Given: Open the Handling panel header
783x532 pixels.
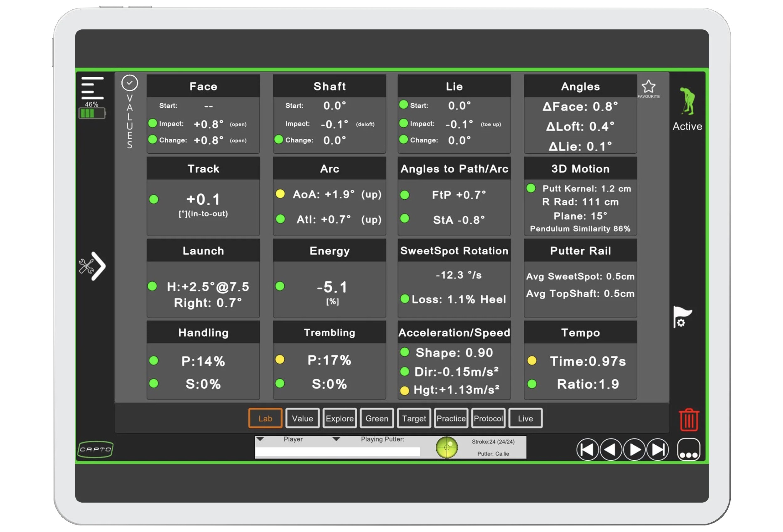Looking at the screenshot, I should tap(203, 332).
